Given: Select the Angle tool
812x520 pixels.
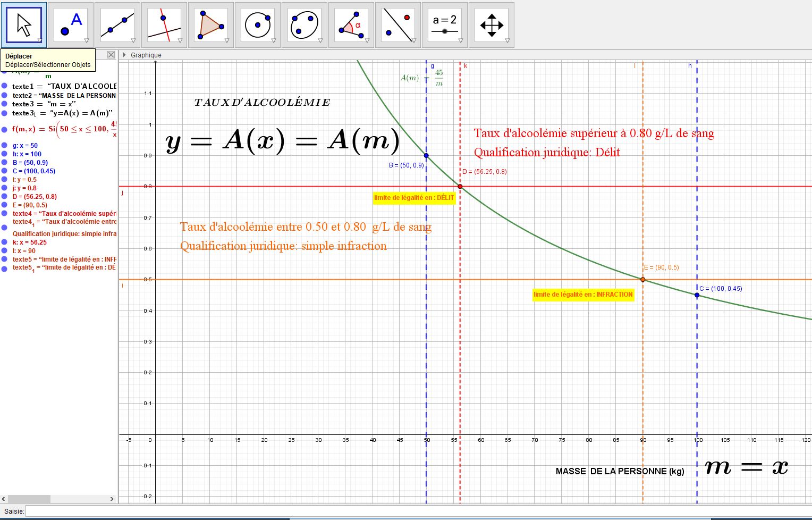Looking at the screenshot, I should click(351, 24).
